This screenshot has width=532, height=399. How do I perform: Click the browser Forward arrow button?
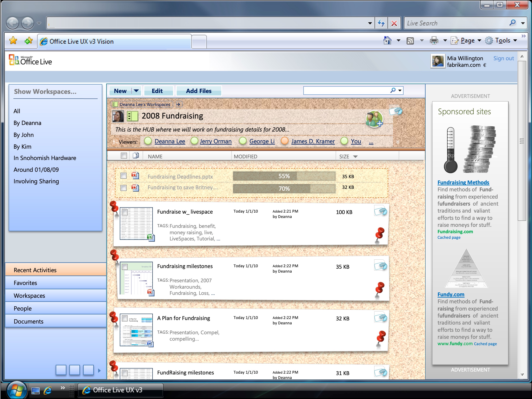coord(28,23)
